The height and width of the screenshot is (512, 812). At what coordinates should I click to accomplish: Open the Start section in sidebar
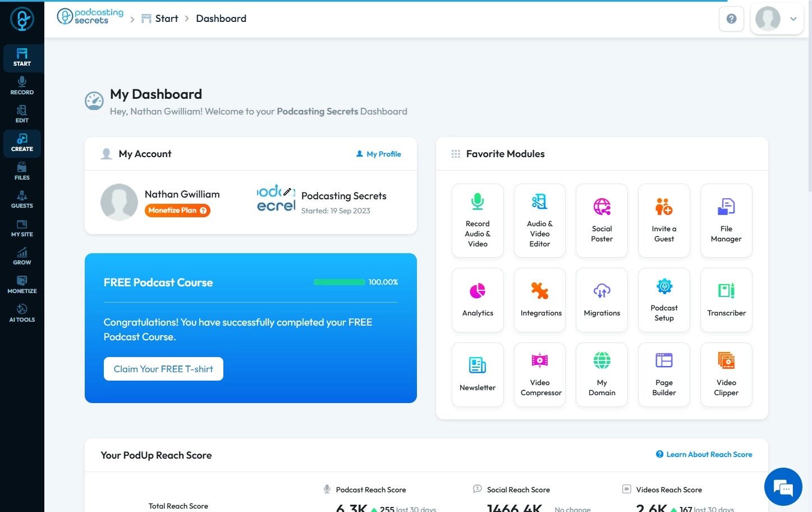coord(22,58)
